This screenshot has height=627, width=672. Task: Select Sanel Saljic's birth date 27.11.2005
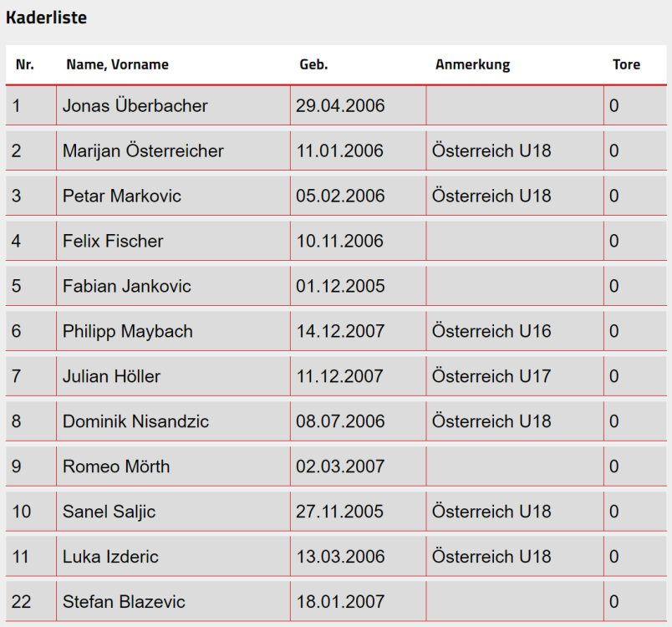pyautogui.click(x=340, y=512)
